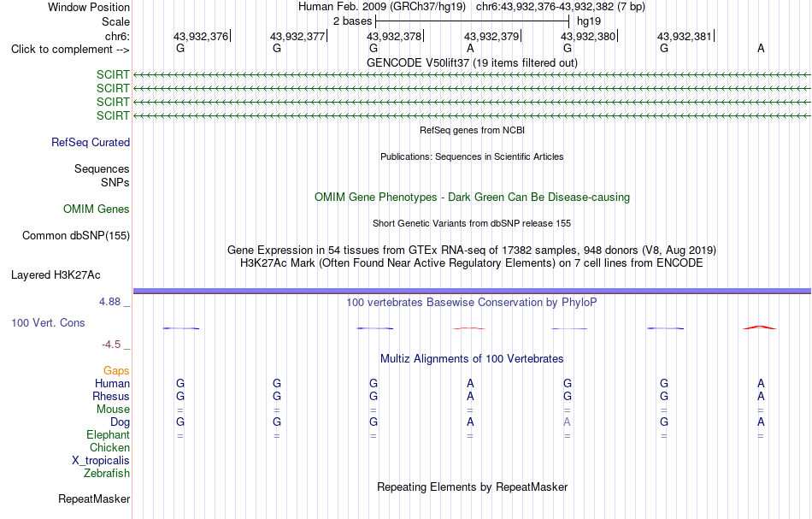Screen dimensions: 812x519
Task: Click the Chicken alignment row label
Action: [109, 447]
